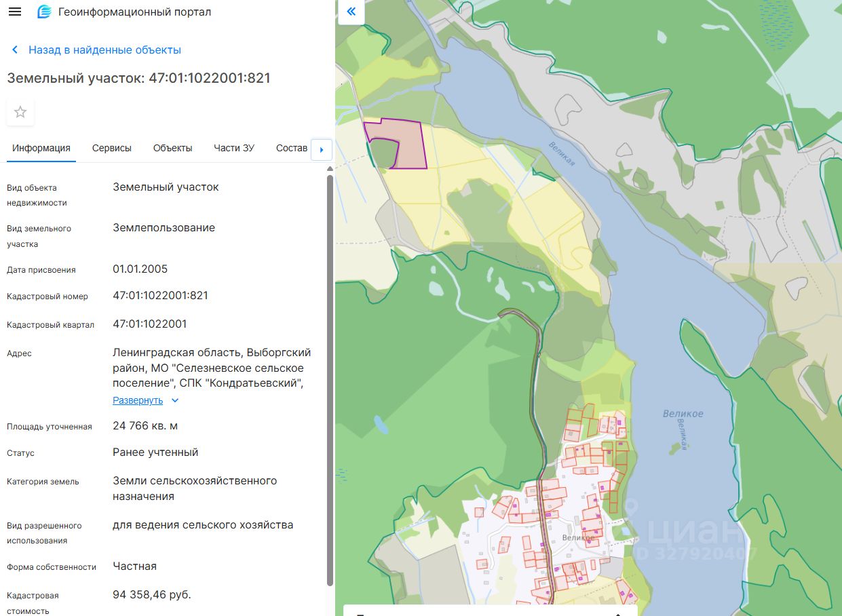Go back via Назад в найденные объекты
Screen dimensions: 842x616
click(x=104, y=50)
